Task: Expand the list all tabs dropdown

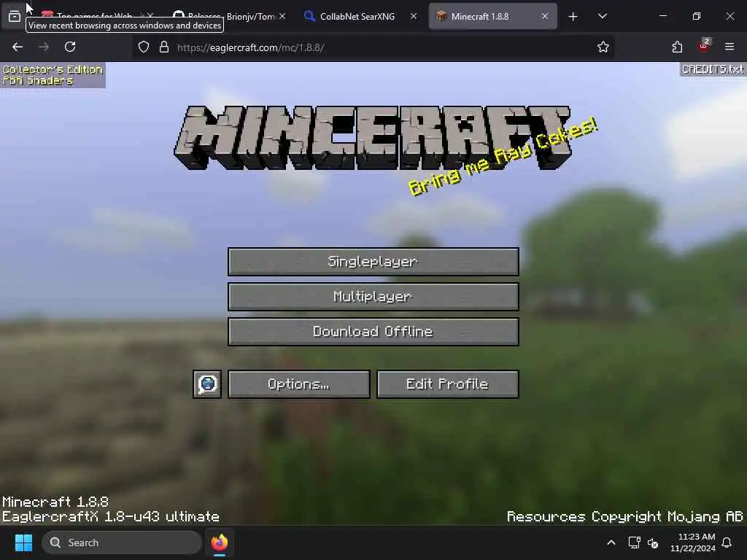Action: (x=602, y=16)
